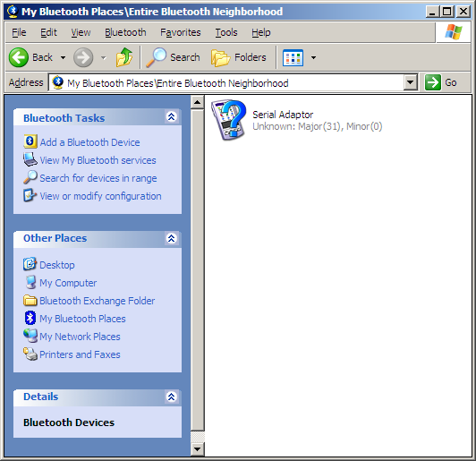
Task: Open the File menu
Action: pyautogui.click(x=19, y=32)
